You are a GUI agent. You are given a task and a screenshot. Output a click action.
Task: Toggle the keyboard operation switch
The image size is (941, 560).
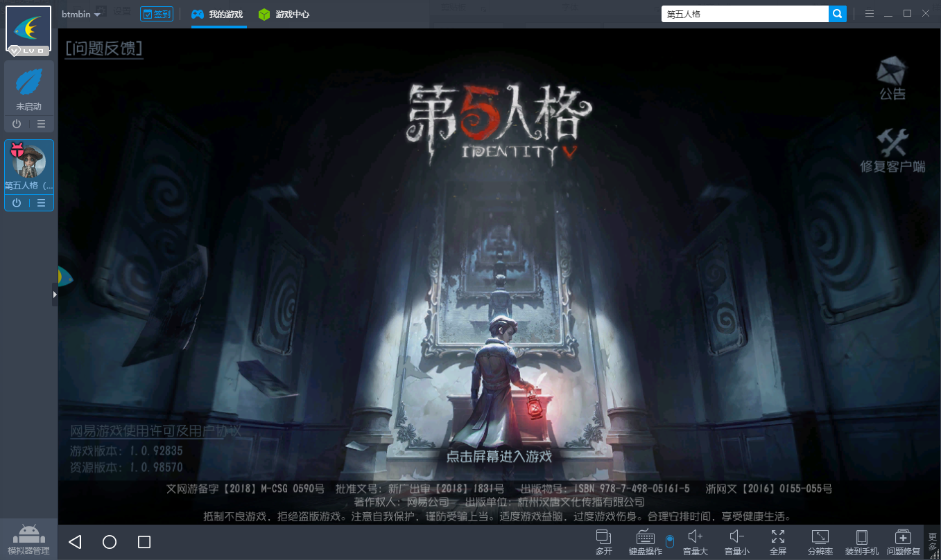669,541
